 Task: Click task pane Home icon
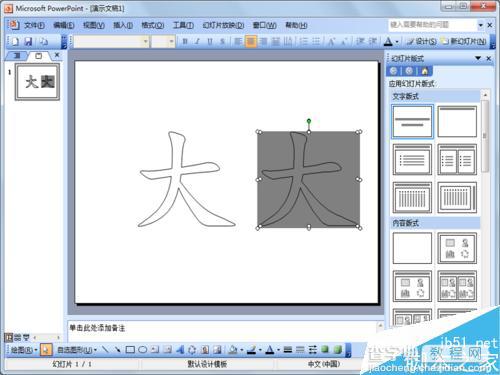click(424, 71)
